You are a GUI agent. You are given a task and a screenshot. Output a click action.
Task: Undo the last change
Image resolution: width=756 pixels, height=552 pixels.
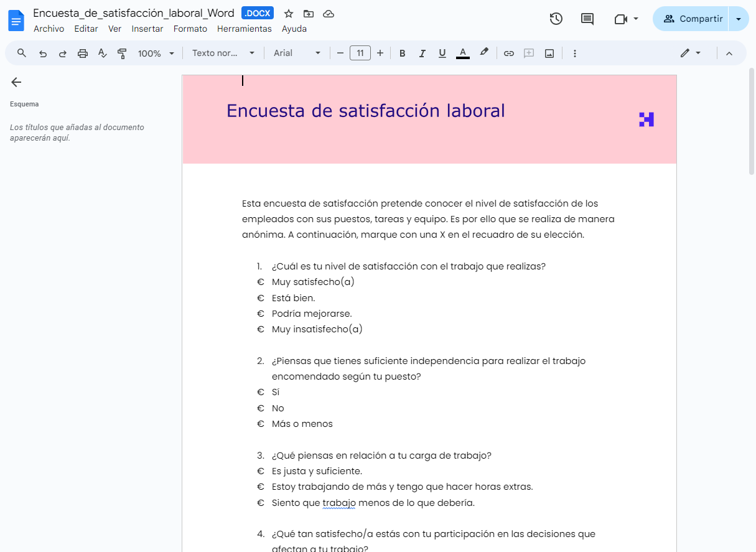(42, 53)
